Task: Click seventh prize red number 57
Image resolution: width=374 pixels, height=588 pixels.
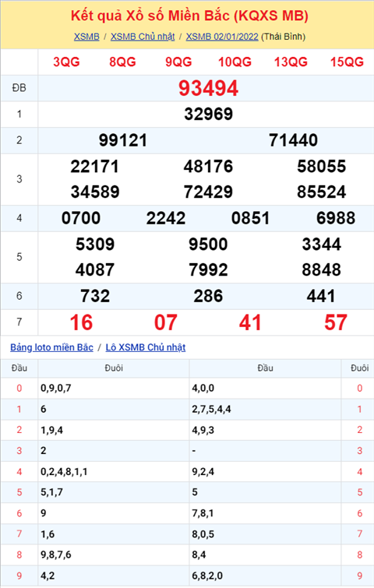Action: (x=336, y=323)
